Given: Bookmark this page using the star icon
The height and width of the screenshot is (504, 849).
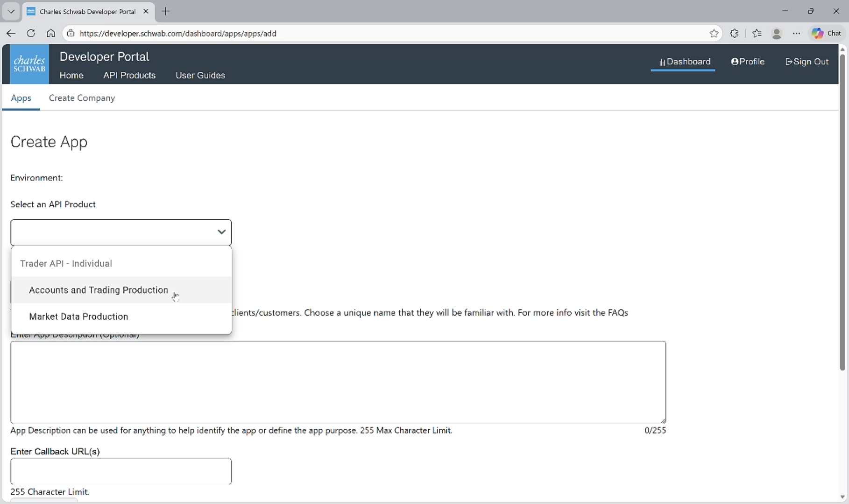Looking at the screenshot, I should tap(714, 33).
